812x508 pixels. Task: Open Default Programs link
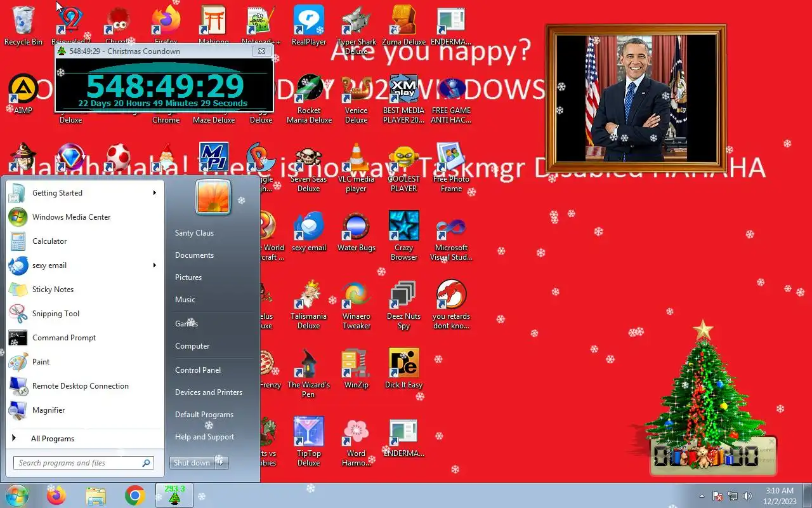(x=204, y=415)
